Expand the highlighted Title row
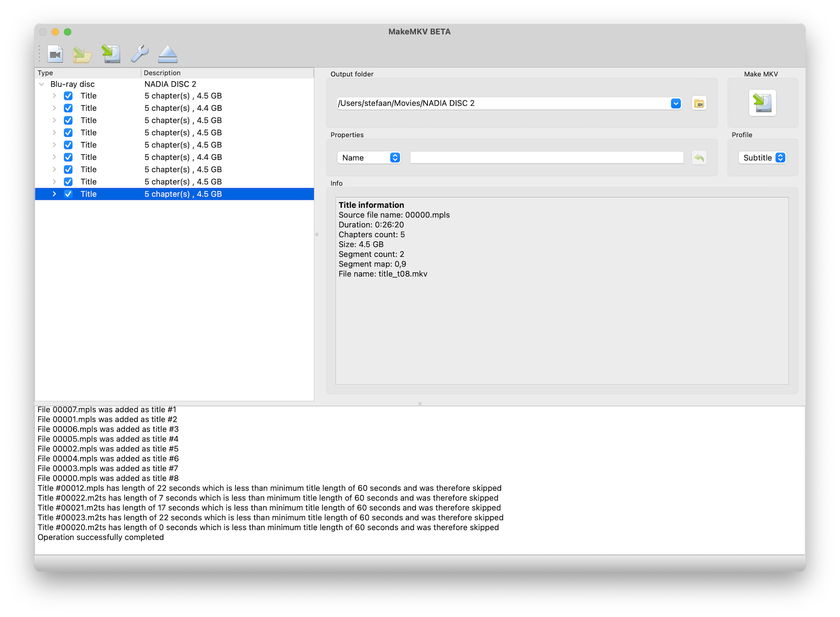The height and width of the screenshot is (617, 840). coord(54,194)
